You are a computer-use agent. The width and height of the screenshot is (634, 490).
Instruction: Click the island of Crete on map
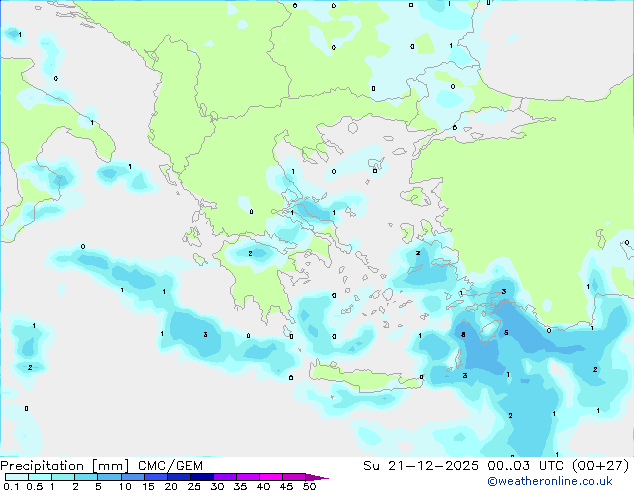(x=364, y=378)
